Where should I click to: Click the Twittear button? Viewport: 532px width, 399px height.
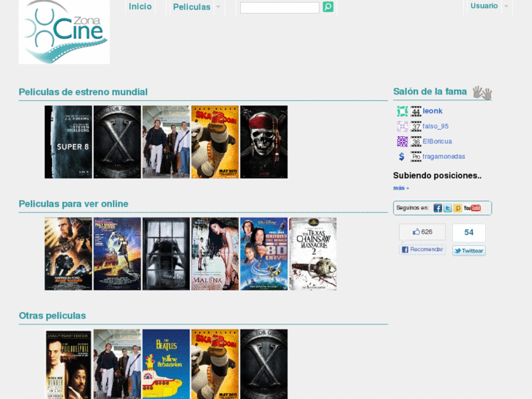point(469,251)
